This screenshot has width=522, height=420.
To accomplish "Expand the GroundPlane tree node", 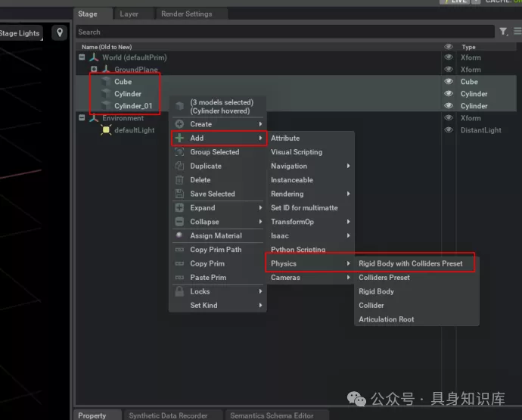I will coord(94,70).
